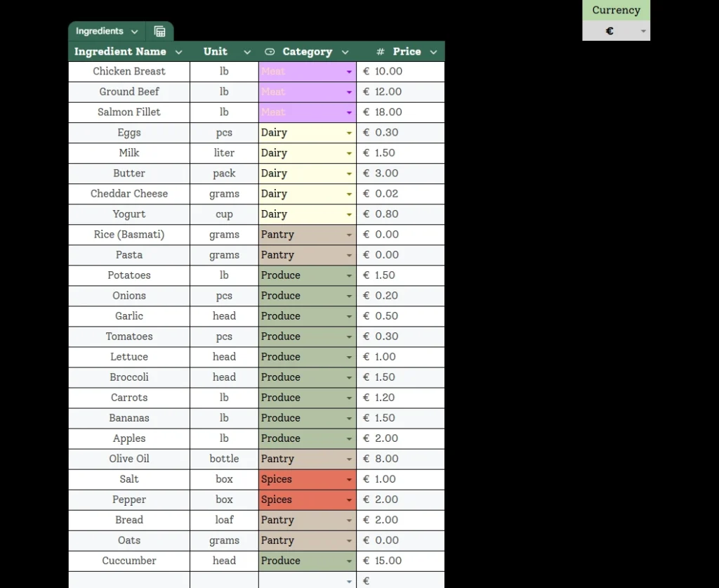Click the empty price cell in the last row
Viewport: 719px width, 588px height.
tap(400, 581)
